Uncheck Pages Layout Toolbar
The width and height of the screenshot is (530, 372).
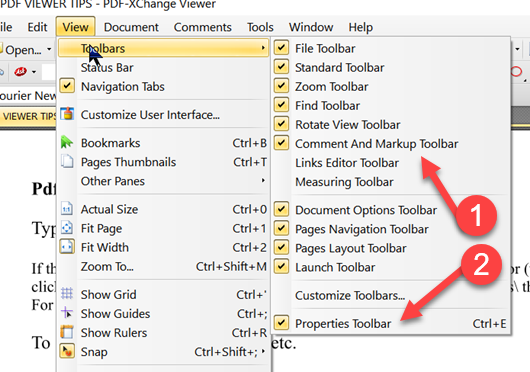click(281, 247)
